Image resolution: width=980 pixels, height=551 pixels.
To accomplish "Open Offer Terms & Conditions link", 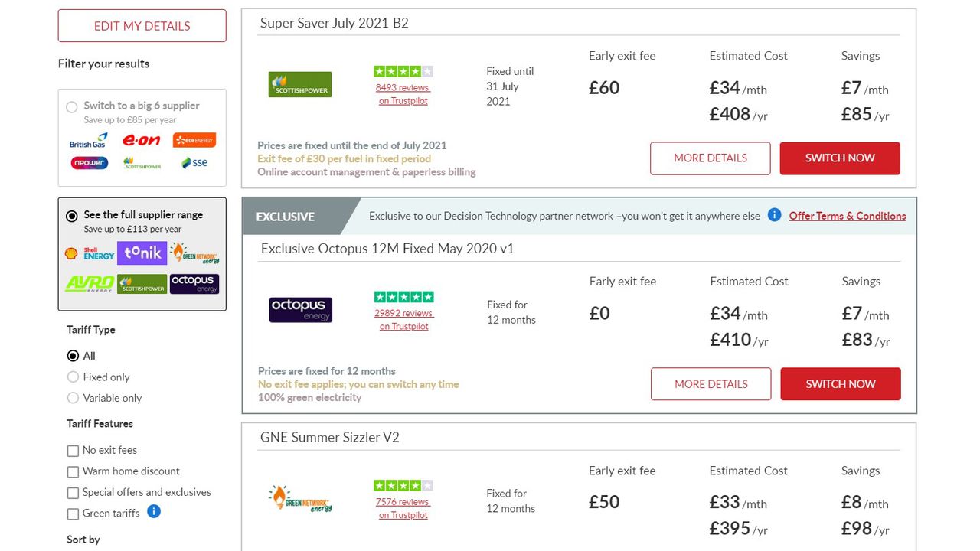I will point(847,216).
